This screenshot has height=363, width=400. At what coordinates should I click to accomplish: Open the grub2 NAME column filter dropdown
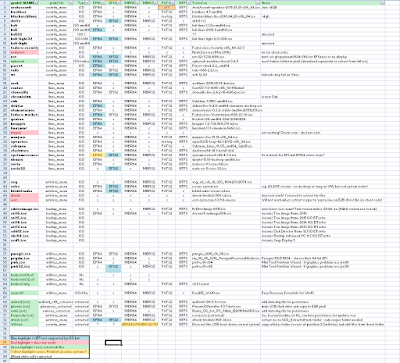37,3
